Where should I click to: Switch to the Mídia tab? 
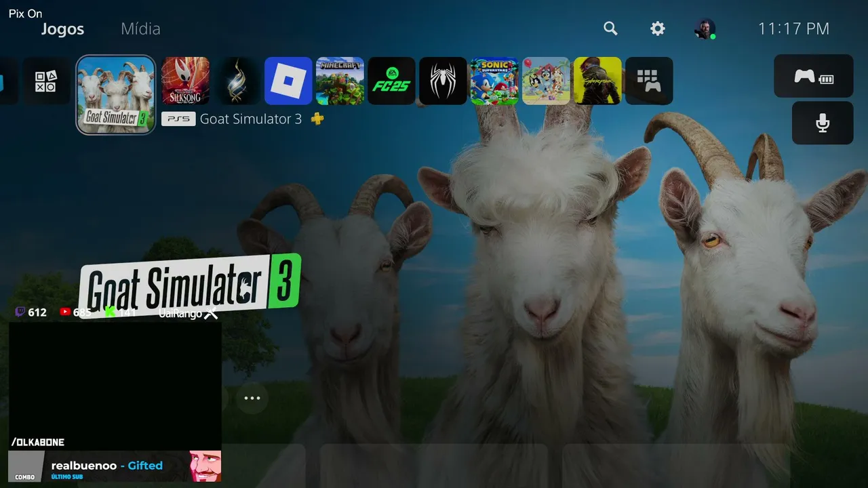click(x=140, y=29)
